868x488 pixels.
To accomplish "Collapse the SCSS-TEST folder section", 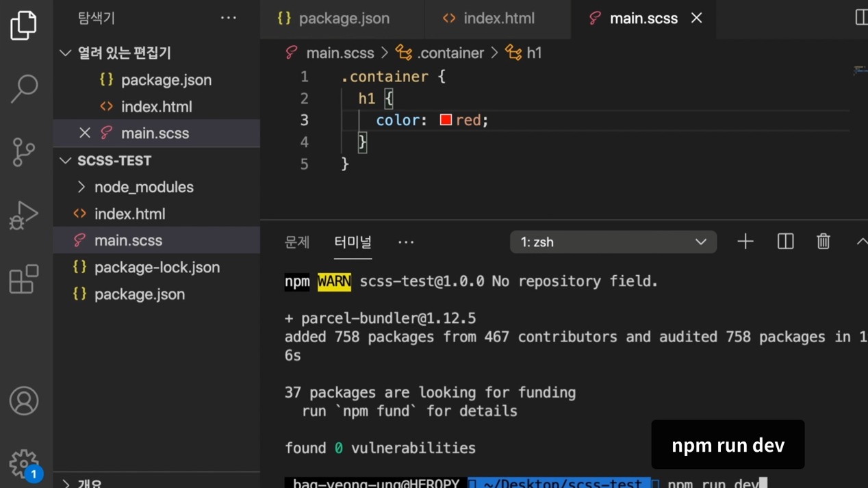I will pos(66,161).
